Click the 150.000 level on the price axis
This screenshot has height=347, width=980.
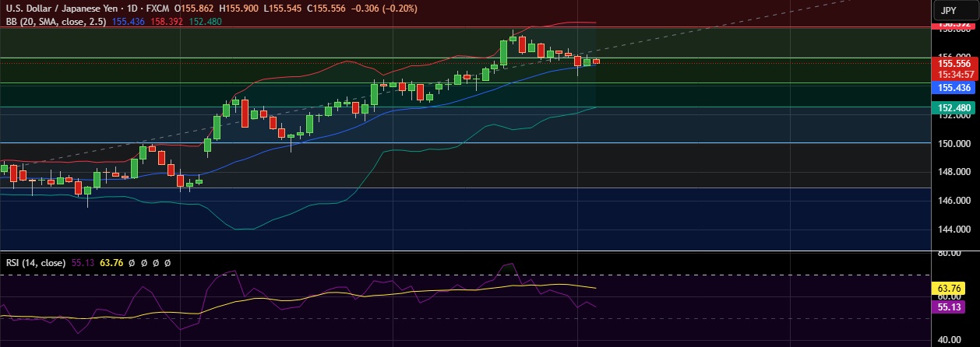point(954,144)
